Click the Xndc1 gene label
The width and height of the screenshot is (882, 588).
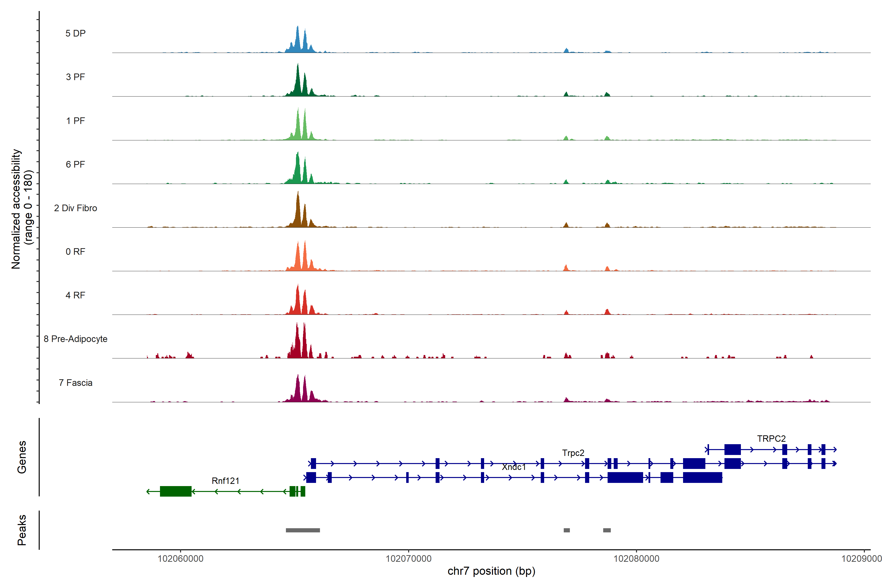514,467
